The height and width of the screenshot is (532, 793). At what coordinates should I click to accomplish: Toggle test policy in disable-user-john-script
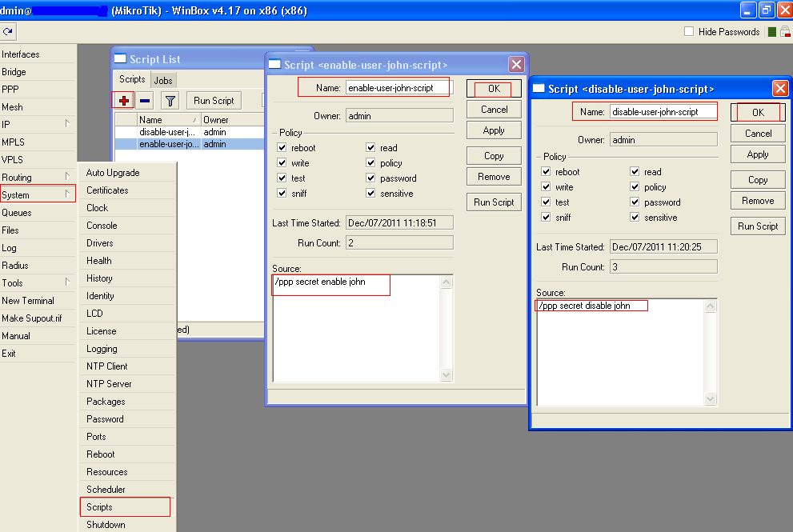pos(546,202)
